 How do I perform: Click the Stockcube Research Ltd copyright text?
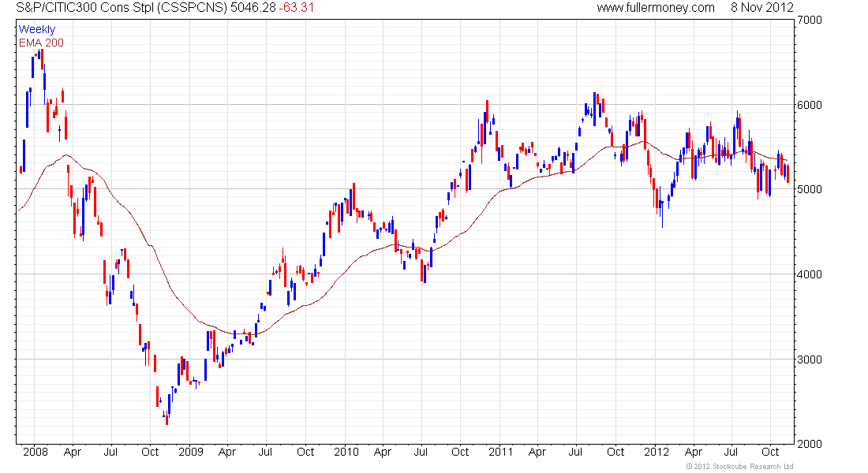740,467
